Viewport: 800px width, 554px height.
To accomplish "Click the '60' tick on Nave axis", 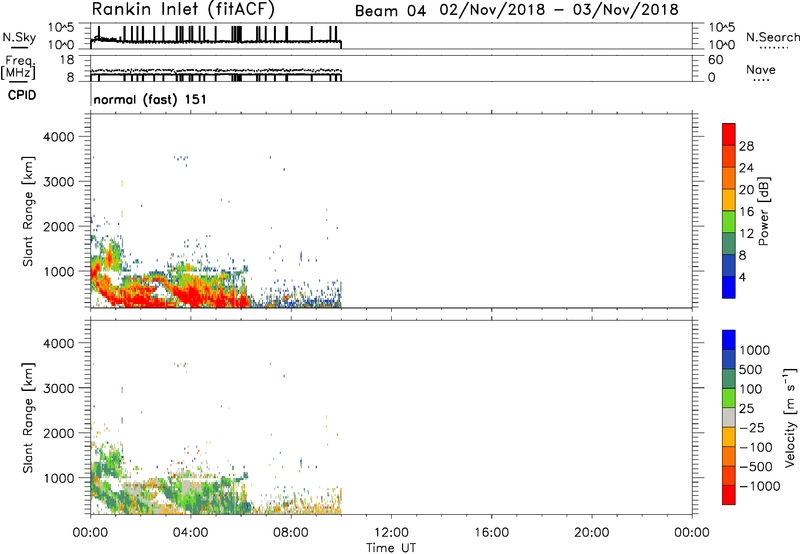I will pyautogui.click(x=716, y=60).
